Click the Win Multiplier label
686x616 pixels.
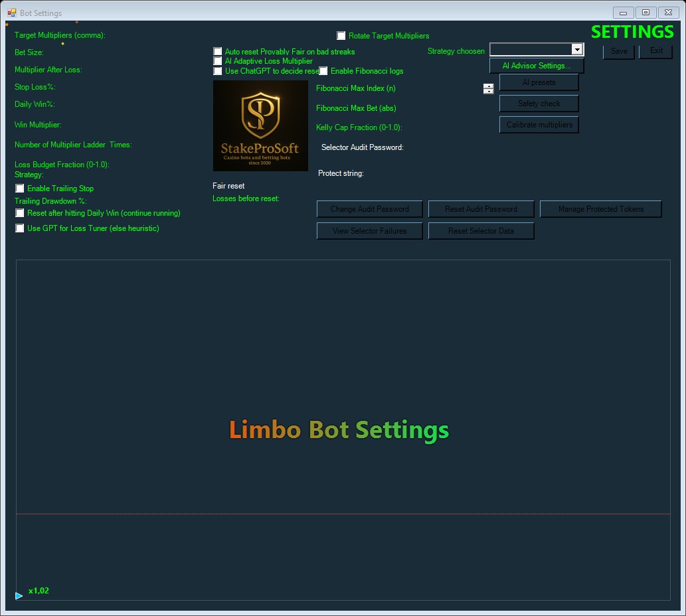coord(38,125)
